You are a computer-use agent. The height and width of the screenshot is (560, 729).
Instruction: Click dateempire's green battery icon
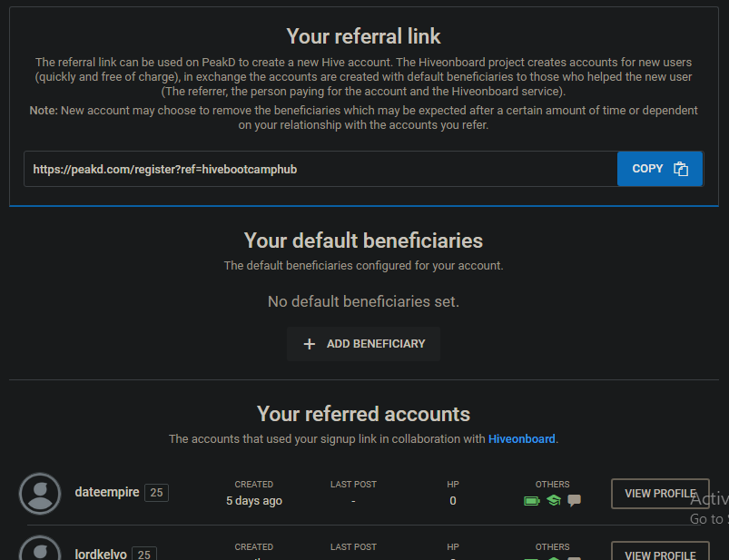tap(531, 500)
